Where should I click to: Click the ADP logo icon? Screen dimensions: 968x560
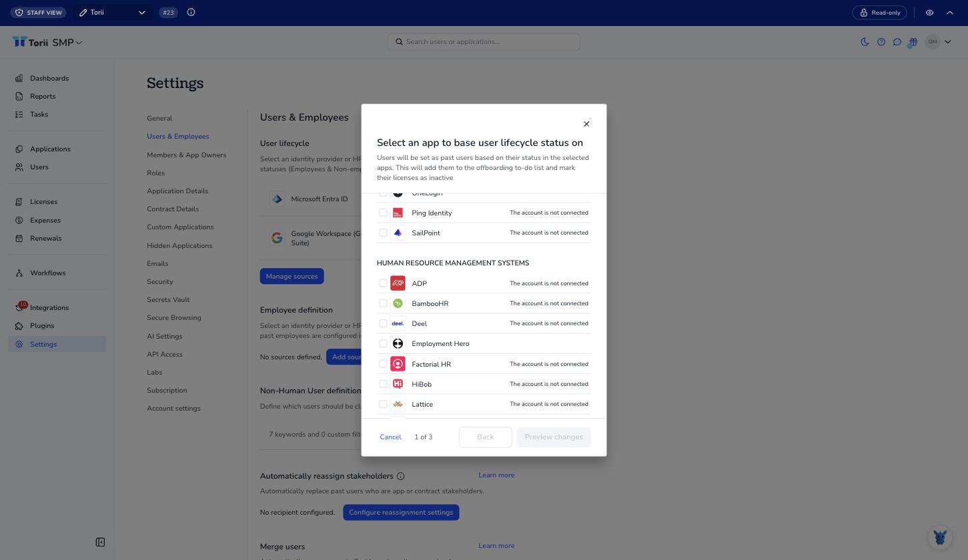398,283
